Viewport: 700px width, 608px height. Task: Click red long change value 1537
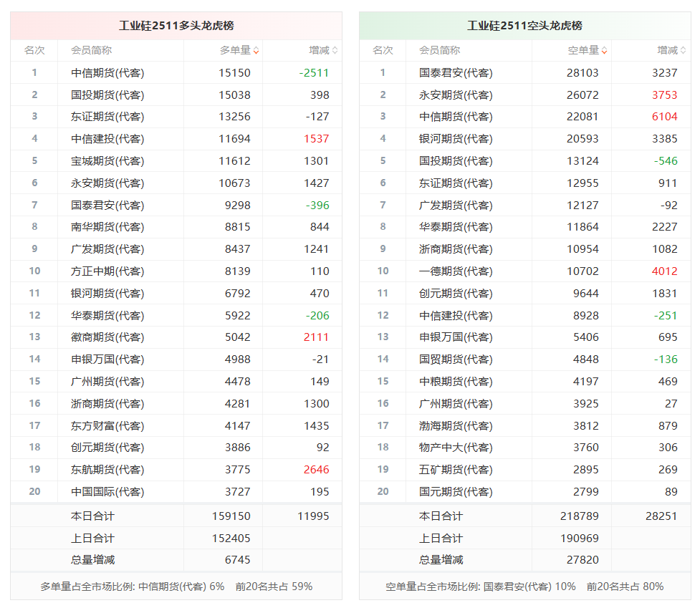pyautogui.click(x=316, y=139)
